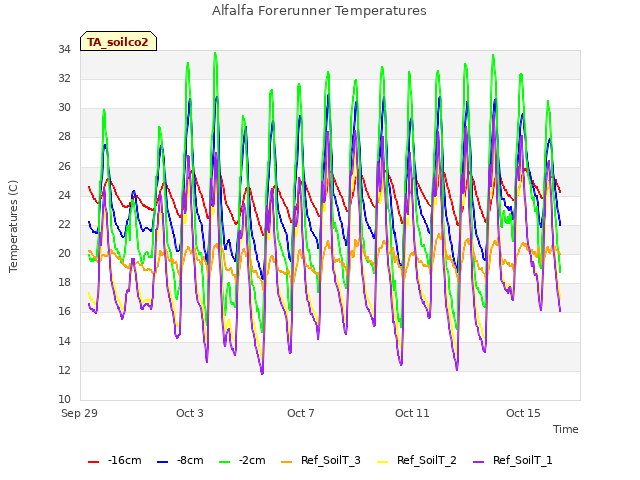640x480 pixels.
Task: Click the 20 y-axis tick label
Action: 64,254
